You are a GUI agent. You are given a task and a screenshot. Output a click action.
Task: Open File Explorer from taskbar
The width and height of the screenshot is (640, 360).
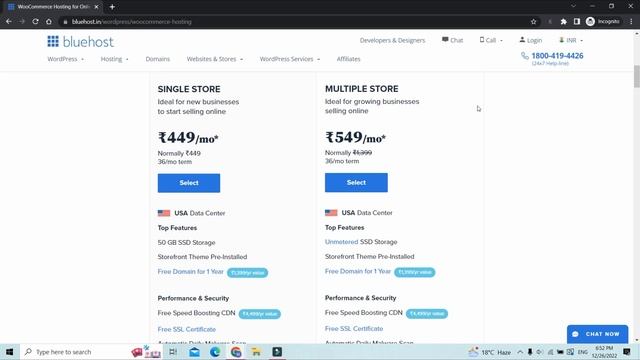pyautogui.click(x=256, y=352)
